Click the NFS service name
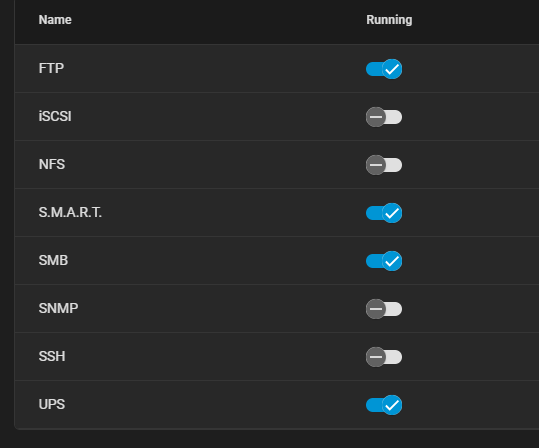539x448 pixels. pyautogui.click(x=52, y=164)
